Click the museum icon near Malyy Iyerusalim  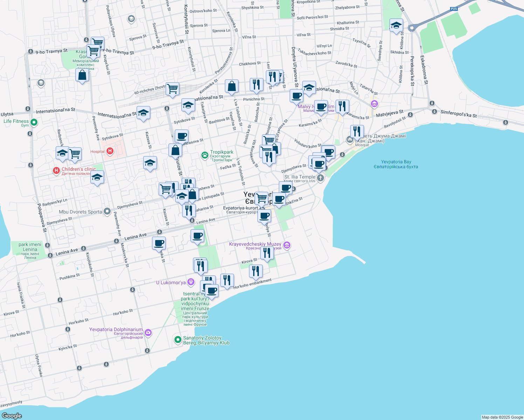click(x=374, y=104)
